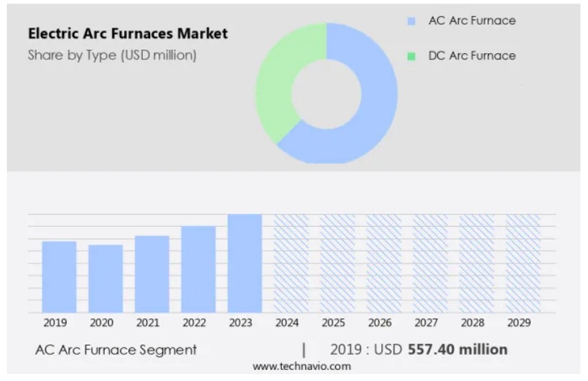Click the hatched 2024 forecast bar
This screenshot has width=588, height=381.
(x=292, y=263)
